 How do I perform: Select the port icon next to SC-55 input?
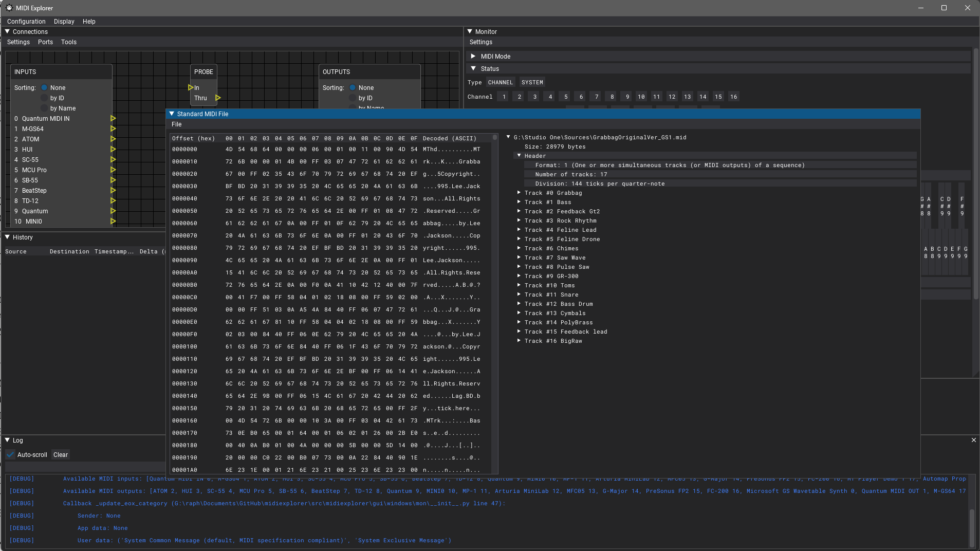tap(113, 159)
